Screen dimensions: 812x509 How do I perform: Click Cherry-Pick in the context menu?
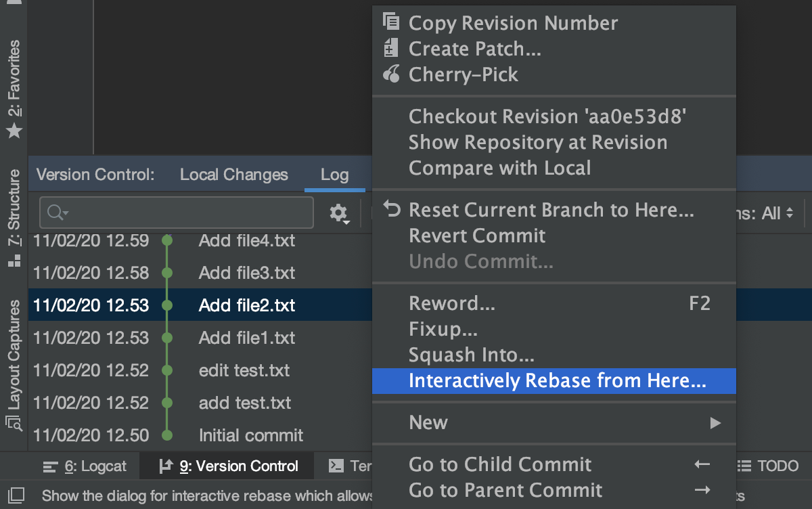(554, 74)
